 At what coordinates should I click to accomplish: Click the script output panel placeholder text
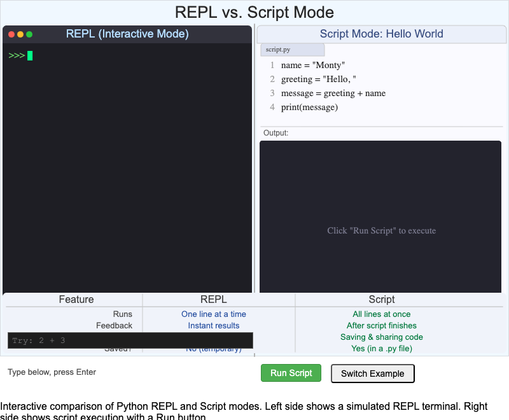coord(381,230)
